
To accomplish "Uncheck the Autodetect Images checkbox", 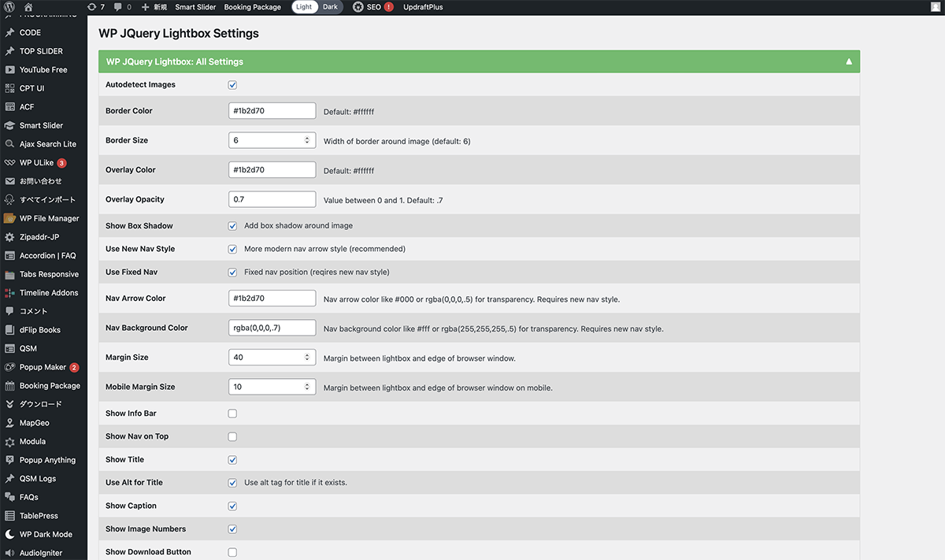I will [x=232, y=85].
